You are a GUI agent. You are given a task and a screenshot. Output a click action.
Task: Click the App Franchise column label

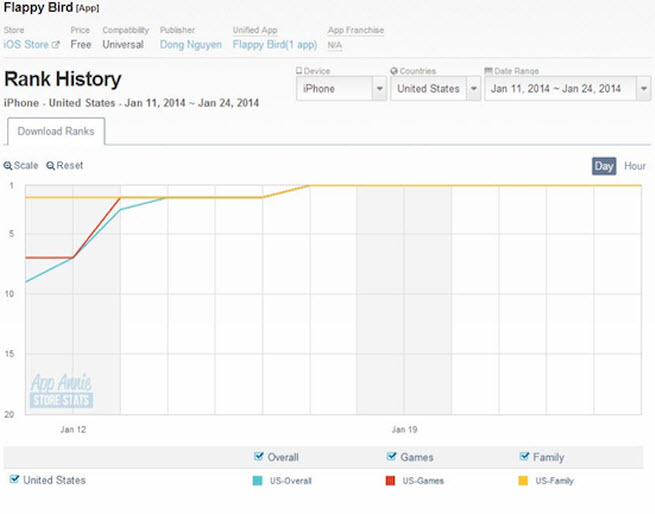click(355, 30)
